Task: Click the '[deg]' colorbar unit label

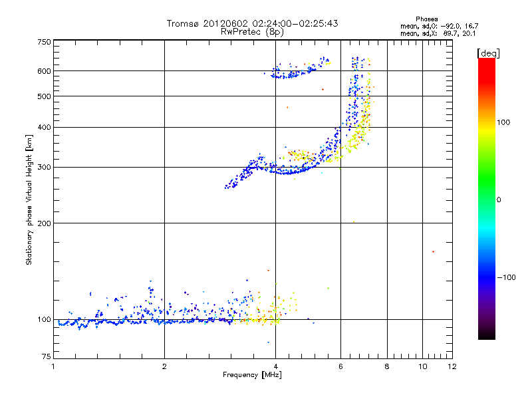Action: click(488, 53)
